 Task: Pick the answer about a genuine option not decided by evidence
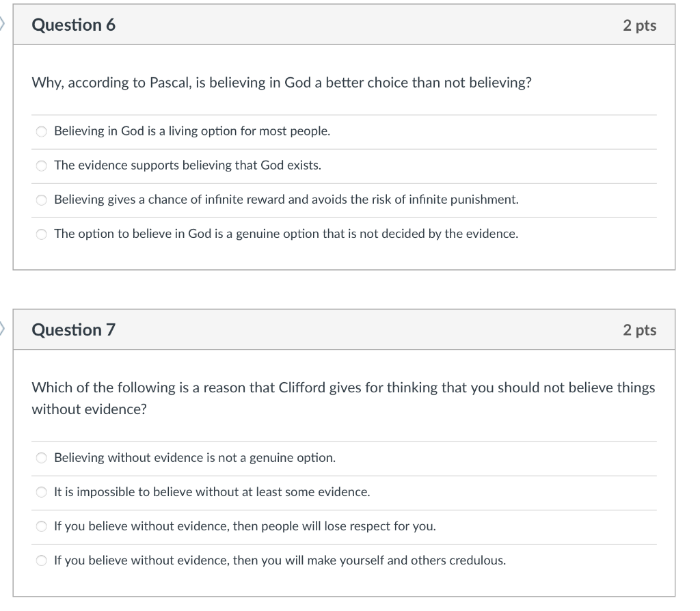41,234
